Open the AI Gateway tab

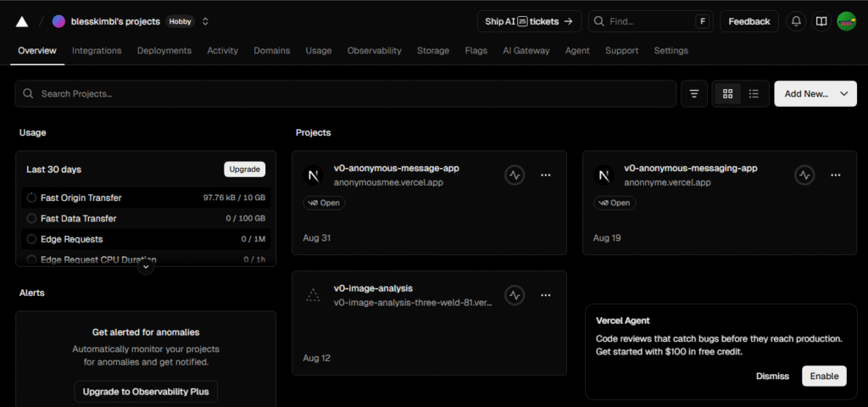coord(526,51)
